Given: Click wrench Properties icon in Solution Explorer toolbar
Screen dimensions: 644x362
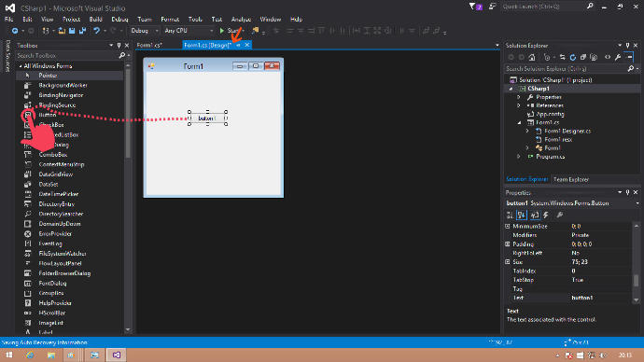Looking at the screenshot, I should pyautogui.click(x=618, y=57).
